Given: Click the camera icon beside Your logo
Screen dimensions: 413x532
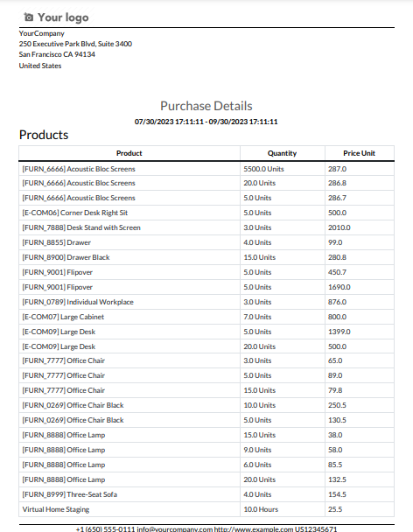Looking at the screenshot, I should coord(29,17).
